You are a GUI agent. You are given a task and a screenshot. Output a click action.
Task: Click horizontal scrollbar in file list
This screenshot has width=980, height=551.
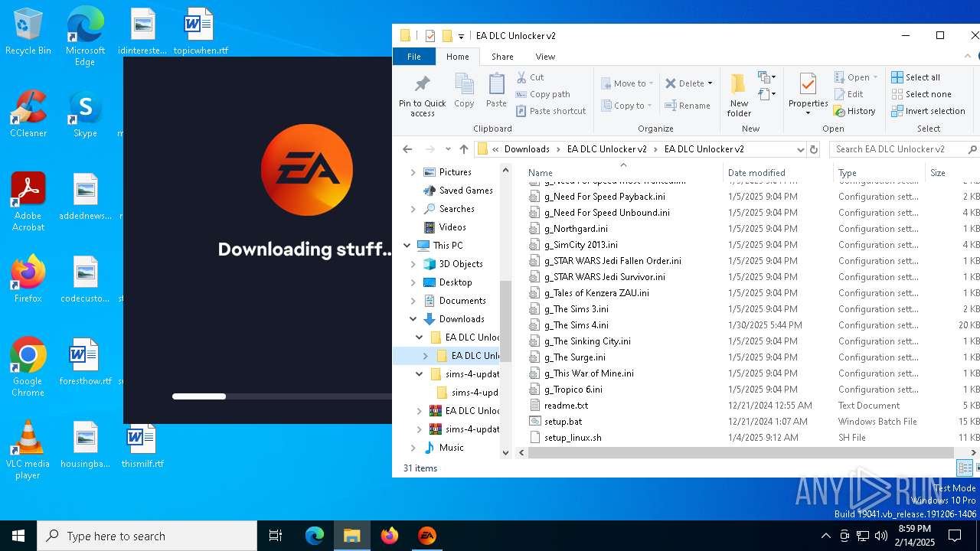740,452
